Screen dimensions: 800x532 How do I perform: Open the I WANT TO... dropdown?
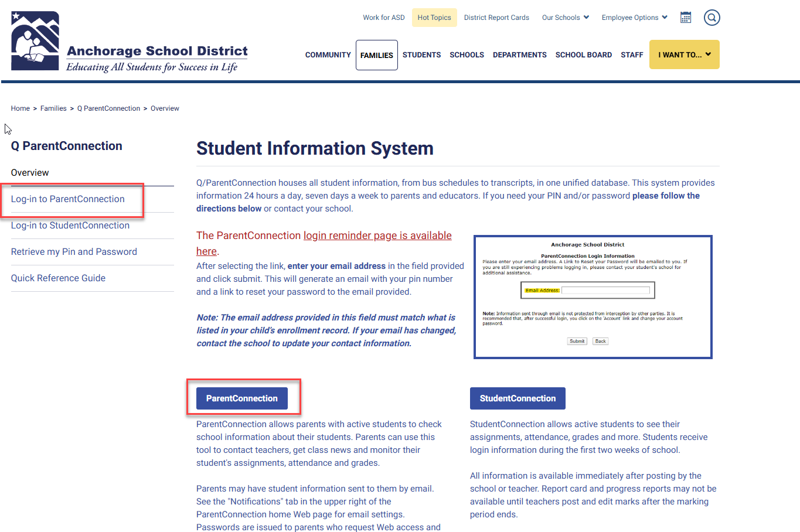click(x=684, y=54)
